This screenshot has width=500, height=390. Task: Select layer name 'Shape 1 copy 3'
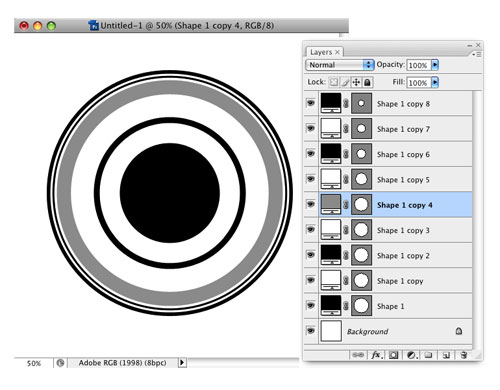click(403, 231)
